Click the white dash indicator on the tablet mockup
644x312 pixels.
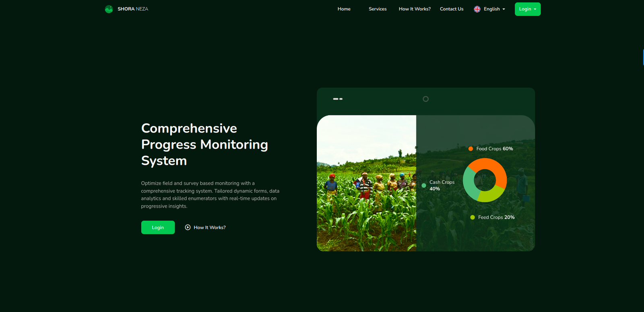(x=337, y=99)
